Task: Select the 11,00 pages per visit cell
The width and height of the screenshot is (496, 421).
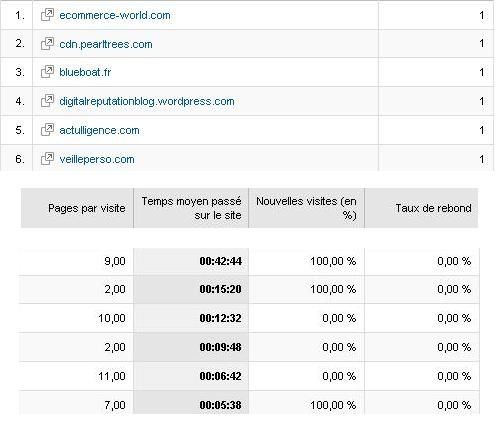Action: [x=76, y=376]
